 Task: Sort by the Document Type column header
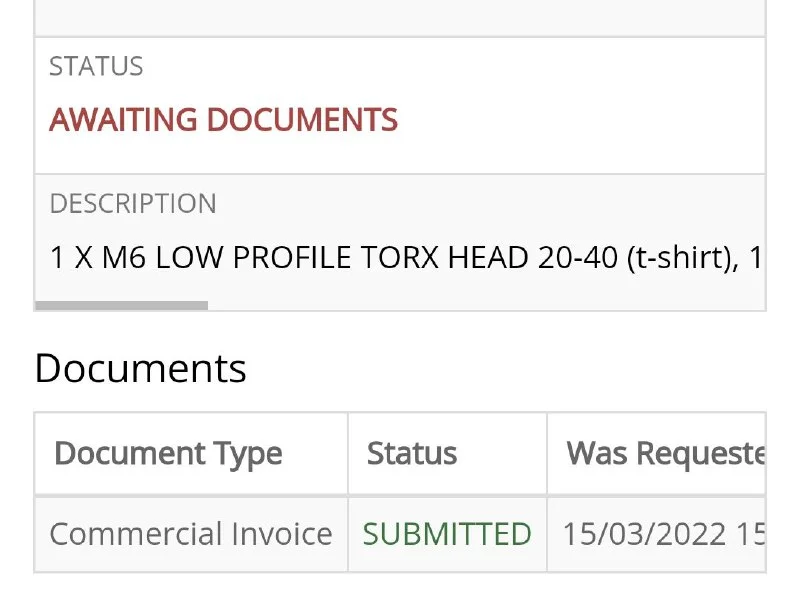coord(168,454)
